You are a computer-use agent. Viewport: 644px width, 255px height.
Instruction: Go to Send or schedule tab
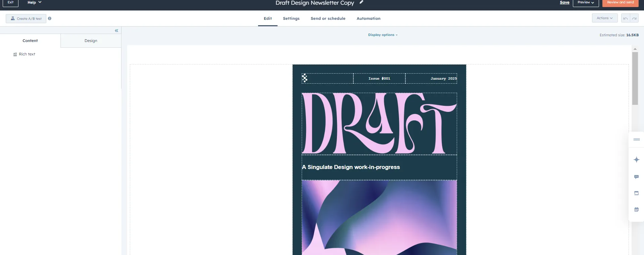click(x=328, y=18)
